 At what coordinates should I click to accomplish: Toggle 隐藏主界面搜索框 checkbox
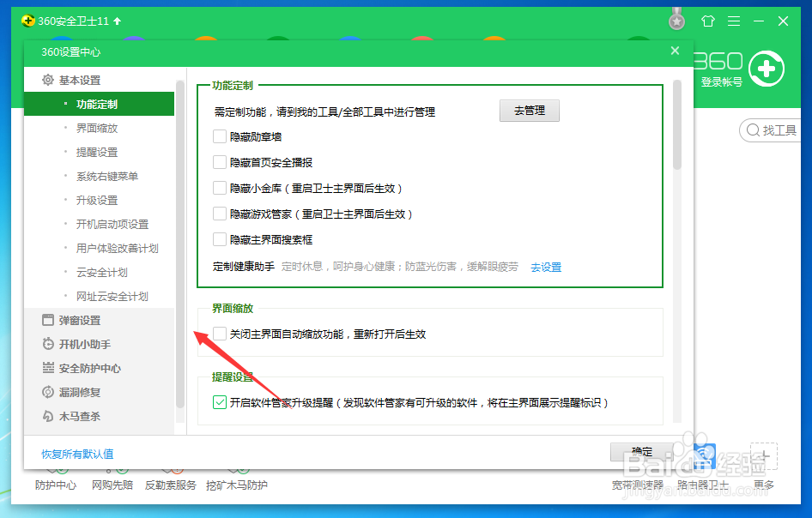coord(220,239)
